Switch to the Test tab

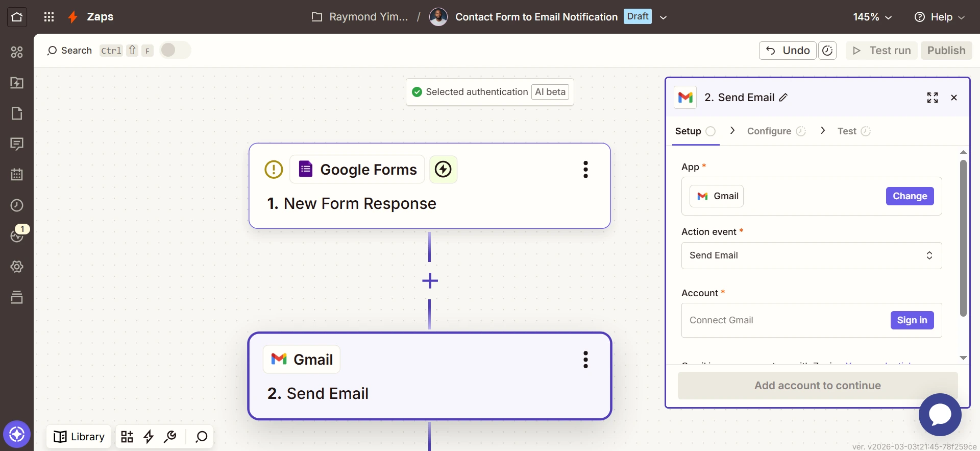coord(847,131)
